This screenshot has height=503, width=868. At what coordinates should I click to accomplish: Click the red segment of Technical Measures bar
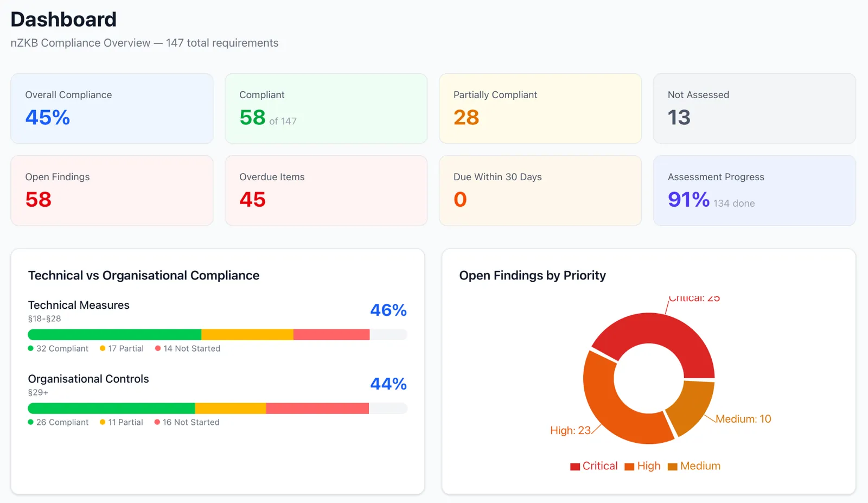(331, 334)
